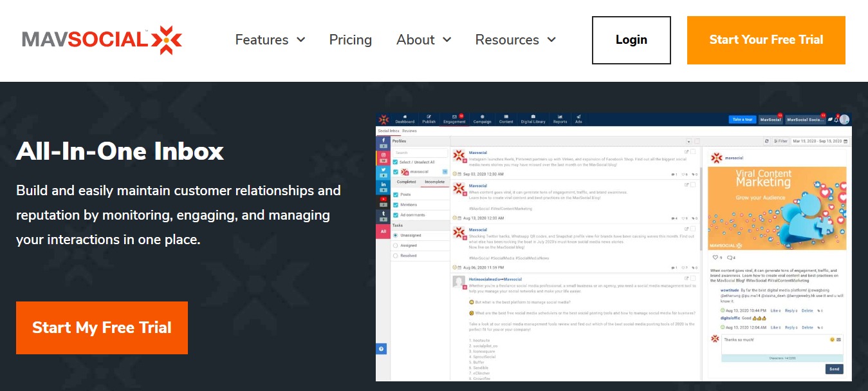Select the Twitter icon in the left sidebar
Image resolution: width=868 pixels, height=391 pixels.
[x=382, y=171]
